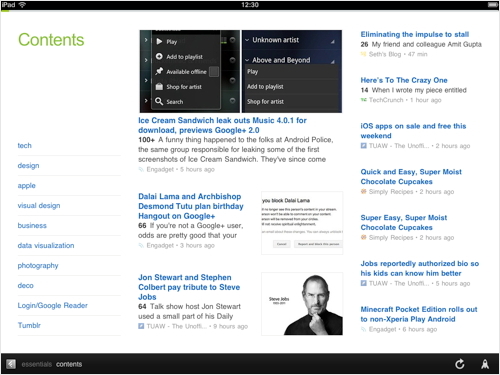Tap the TechCrunch source icon
Image resolution: width=500 pixels, height=375 pixels.
coord(363,100)
